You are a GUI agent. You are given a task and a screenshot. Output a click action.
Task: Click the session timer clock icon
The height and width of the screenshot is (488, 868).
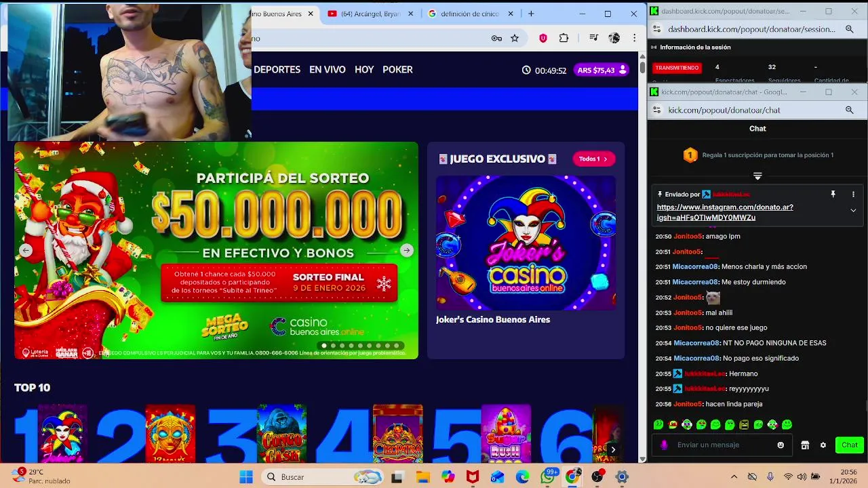click(x=527, y=70)
